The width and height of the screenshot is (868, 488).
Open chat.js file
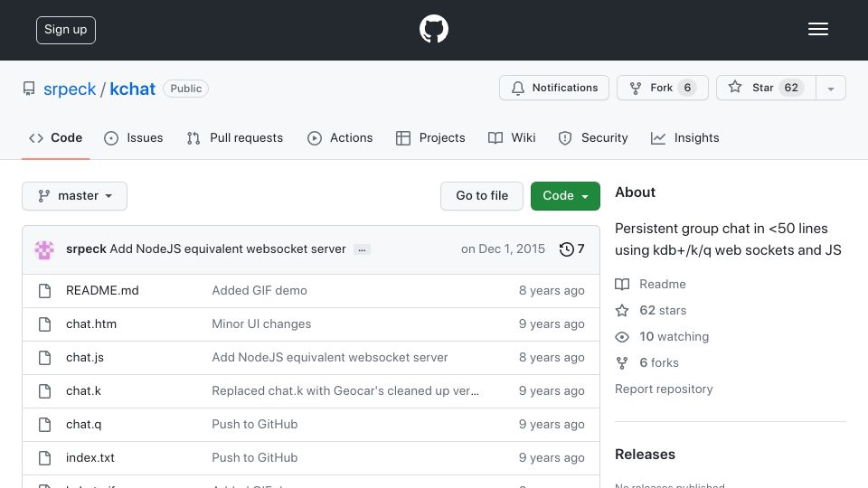pos(85,358)
